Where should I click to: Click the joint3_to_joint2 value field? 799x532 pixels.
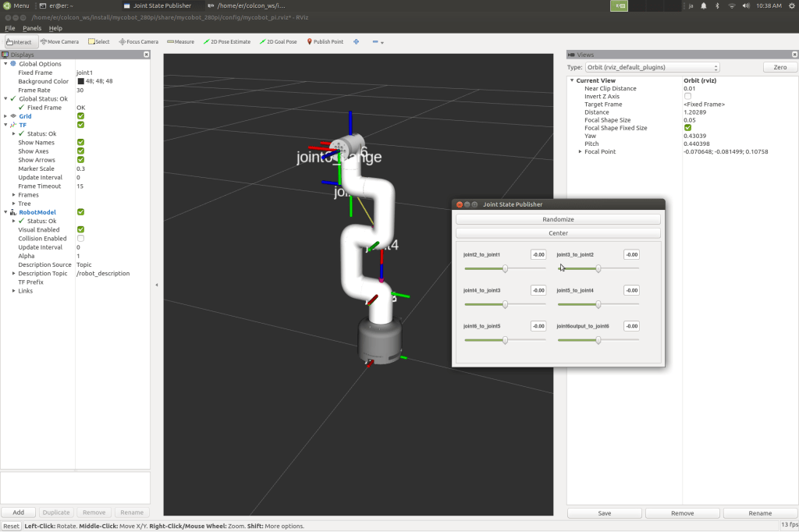coord(631,255)
